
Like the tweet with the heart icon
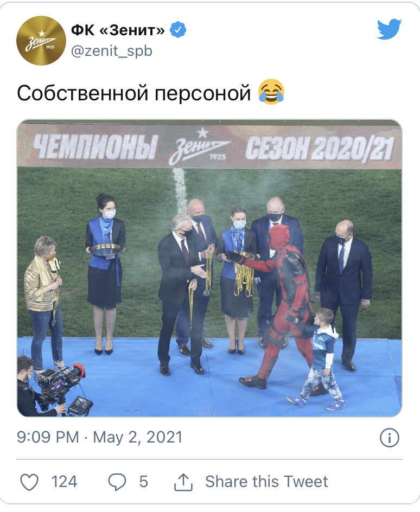29,482
